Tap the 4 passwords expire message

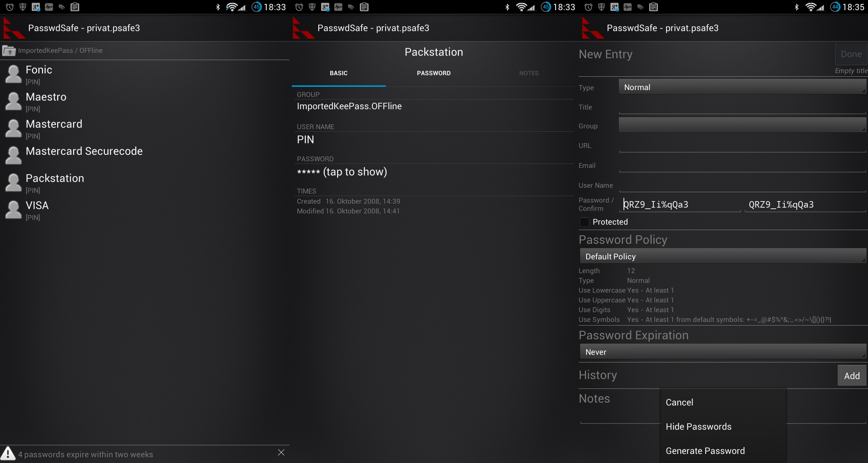(x=85, y=454)
